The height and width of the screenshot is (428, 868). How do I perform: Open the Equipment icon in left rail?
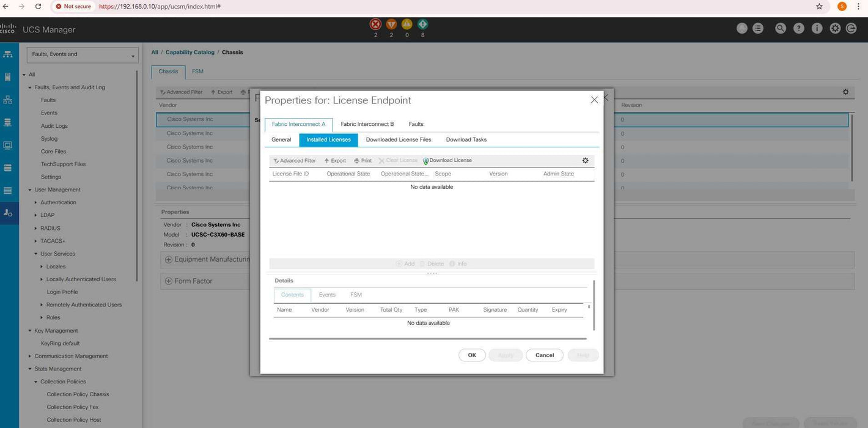tap(8, 54)
